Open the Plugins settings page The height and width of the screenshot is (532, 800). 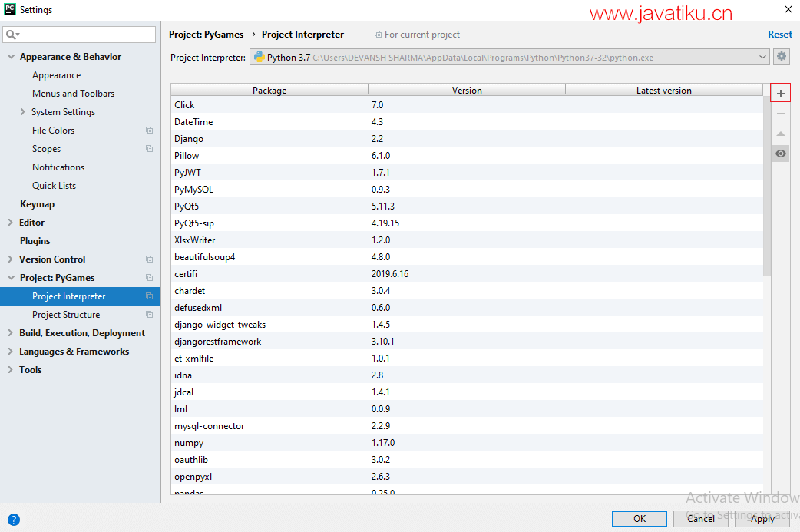pos(35,241)
